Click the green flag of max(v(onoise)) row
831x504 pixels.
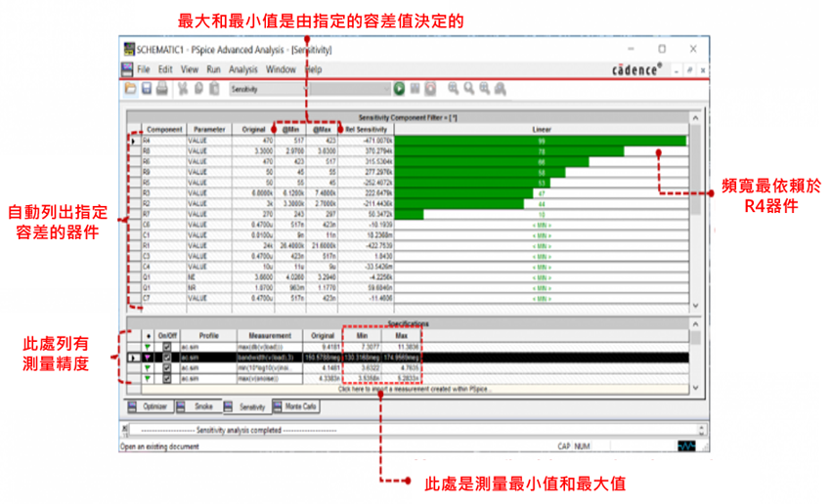(148, 379)
